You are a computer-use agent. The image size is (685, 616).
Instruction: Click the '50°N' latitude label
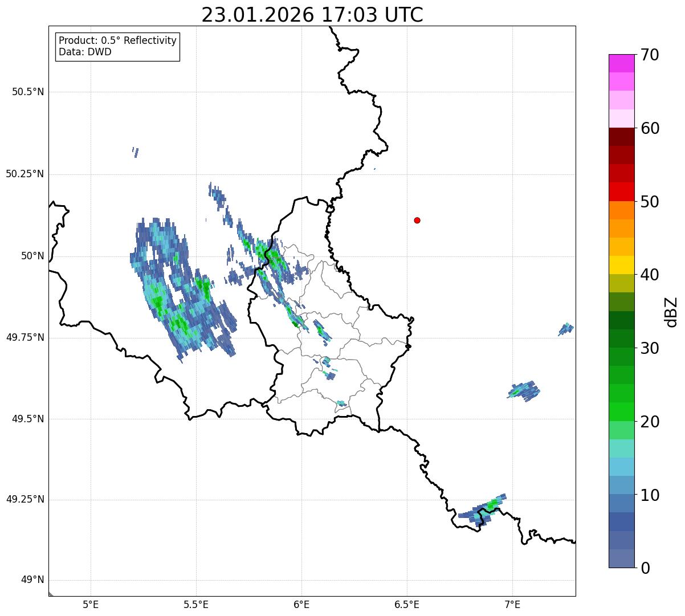click(x=32, y=256)
